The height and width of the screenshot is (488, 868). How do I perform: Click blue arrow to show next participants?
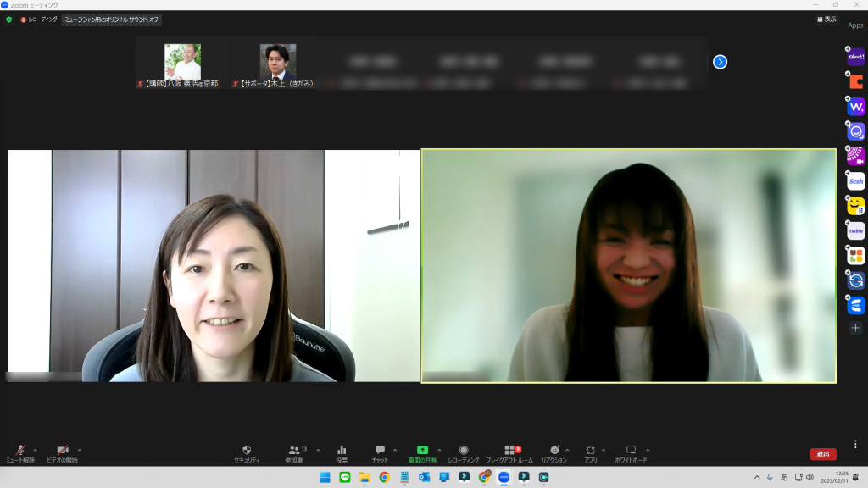(x=720, y=62)
